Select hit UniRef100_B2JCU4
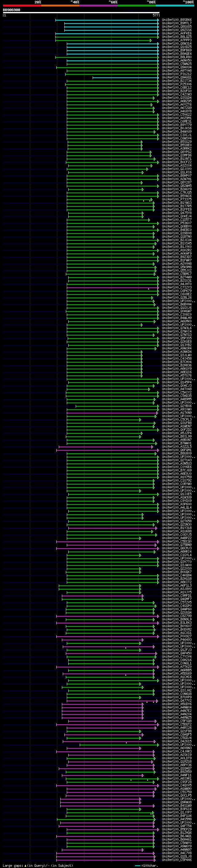This screenshot has width=197, height=868. [176, 240]
